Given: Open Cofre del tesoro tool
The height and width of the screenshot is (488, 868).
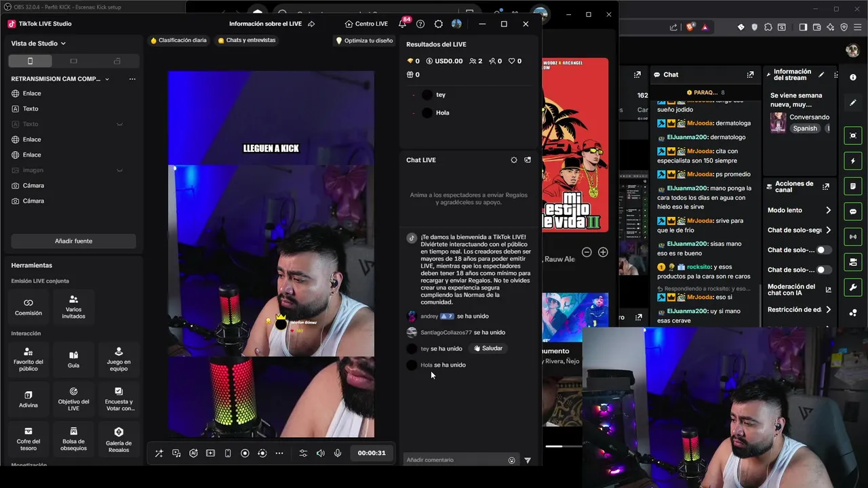Looking at the screenshot, I should (x=28, y=440).
